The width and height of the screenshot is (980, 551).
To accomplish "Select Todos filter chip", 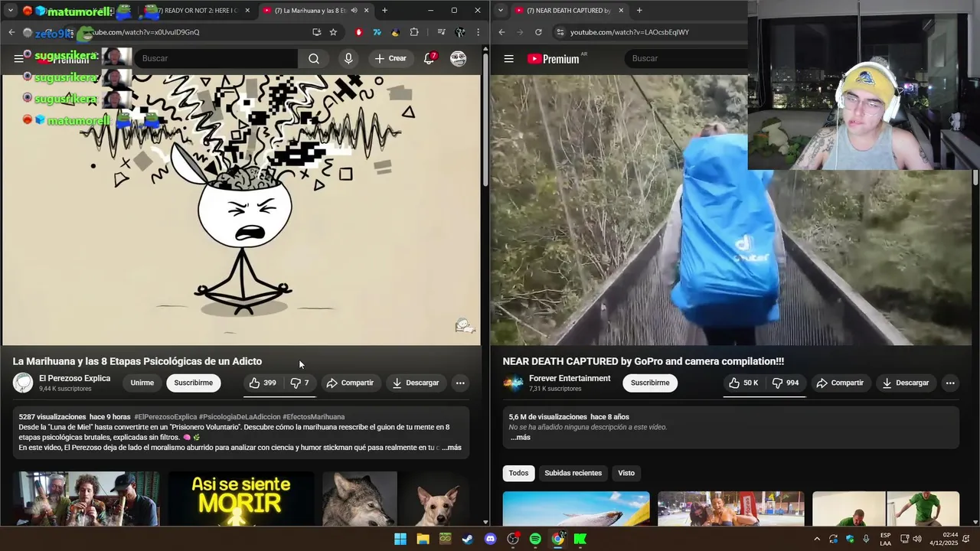I will pyautogui.click(x=519, y=473).
